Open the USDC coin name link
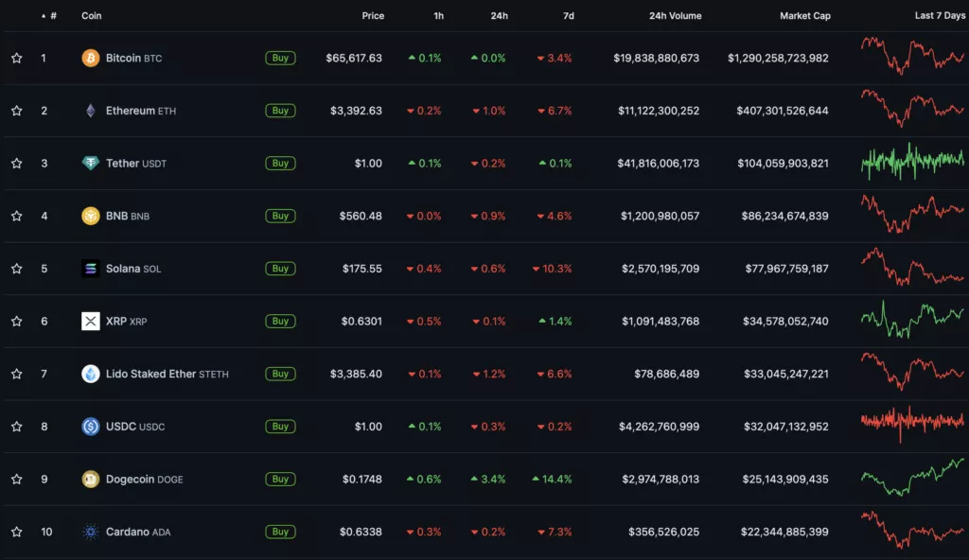969x560 pixels. click(x=134, y=427)
